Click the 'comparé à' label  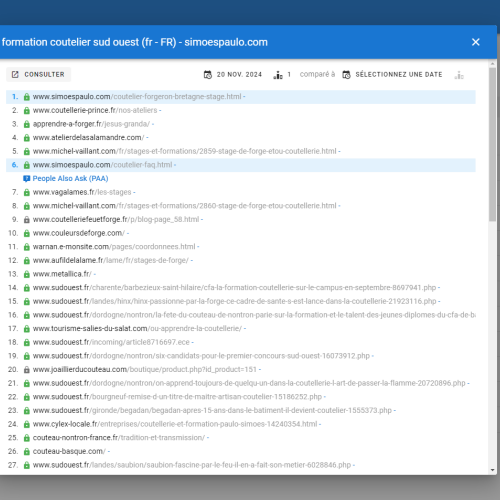coord(317,74)
